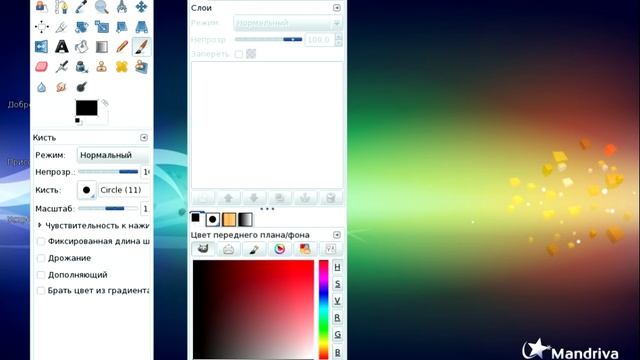640x360 pixels.
Task: Select the Ink tool
Action: point(81,67)
